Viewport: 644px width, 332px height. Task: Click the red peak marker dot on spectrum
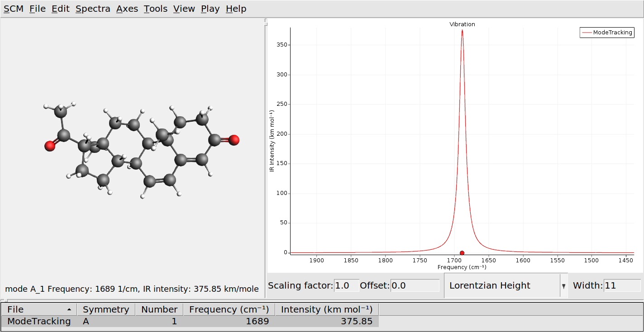[x=462, y=253]
